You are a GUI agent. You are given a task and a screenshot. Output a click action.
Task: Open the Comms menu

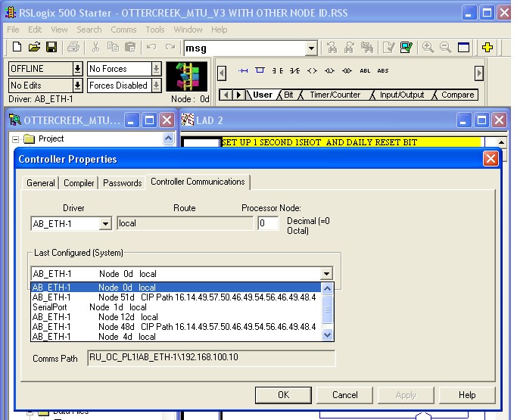123,30
